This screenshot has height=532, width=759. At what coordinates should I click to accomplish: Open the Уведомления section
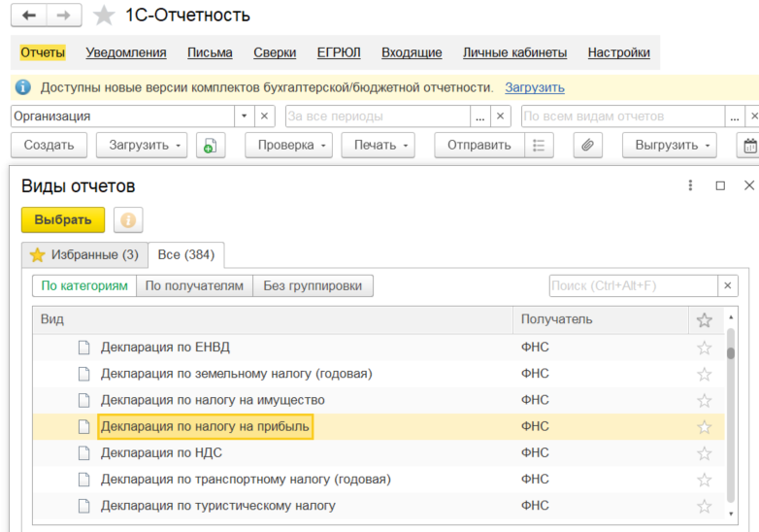click(126, 52)
